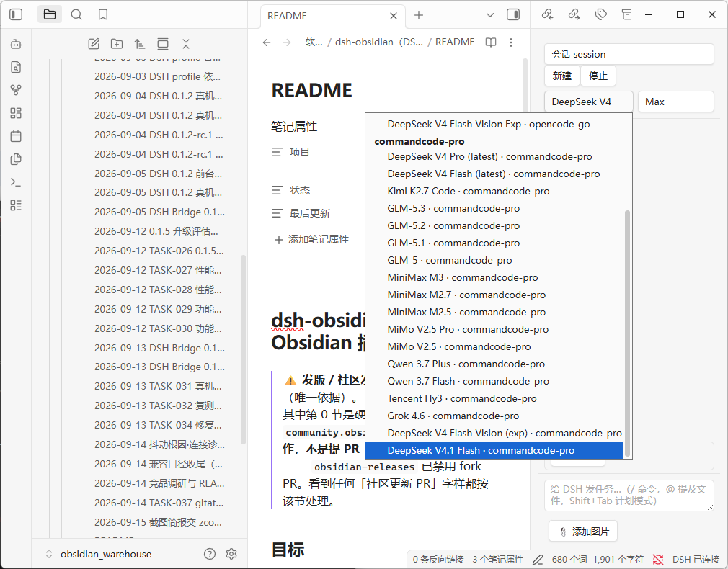728x569 pixels.
Task: Open graph view from the ribbon
Action: tap(16, 90)
